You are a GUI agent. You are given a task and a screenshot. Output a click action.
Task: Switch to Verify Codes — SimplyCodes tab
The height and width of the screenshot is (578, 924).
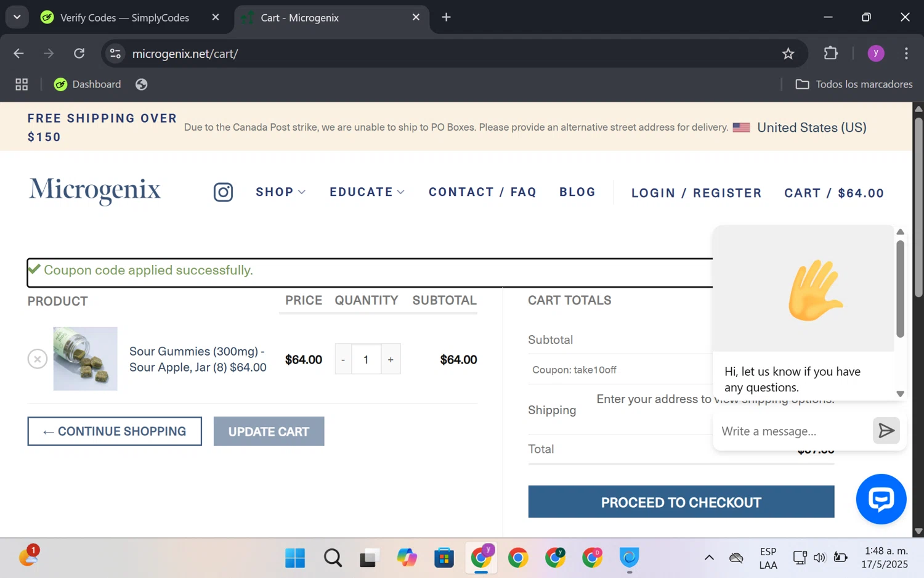[124, 17]
